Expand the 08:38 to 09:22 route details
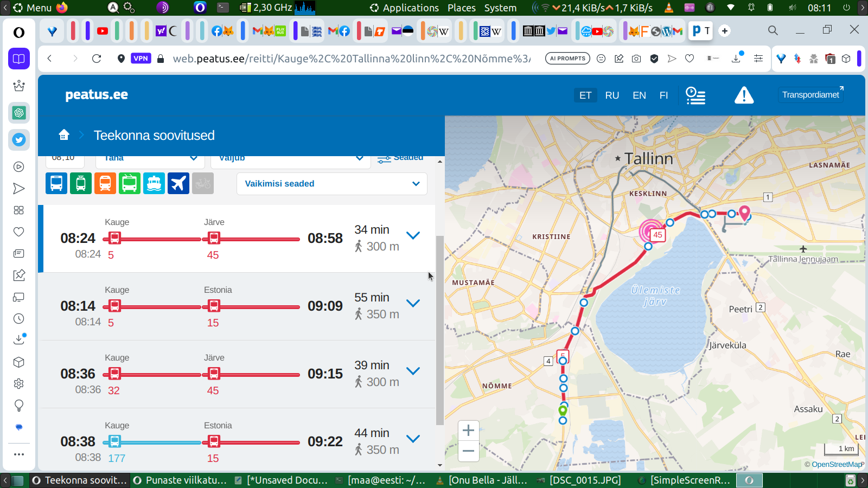 [413, 439]
